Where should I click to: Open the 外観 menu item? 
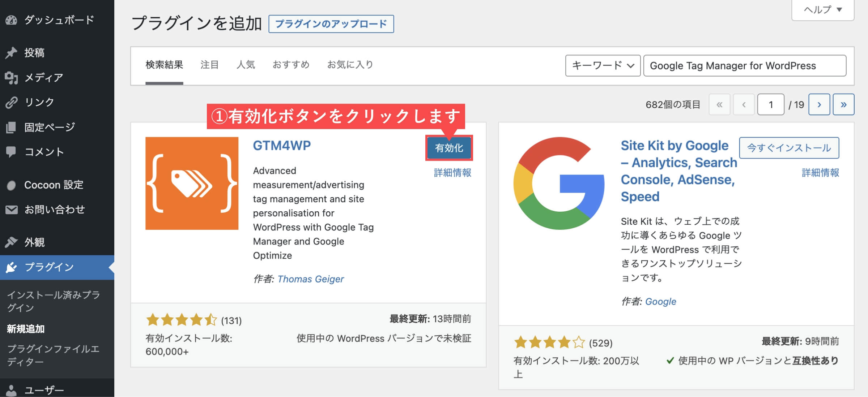(x=57, y=242)
